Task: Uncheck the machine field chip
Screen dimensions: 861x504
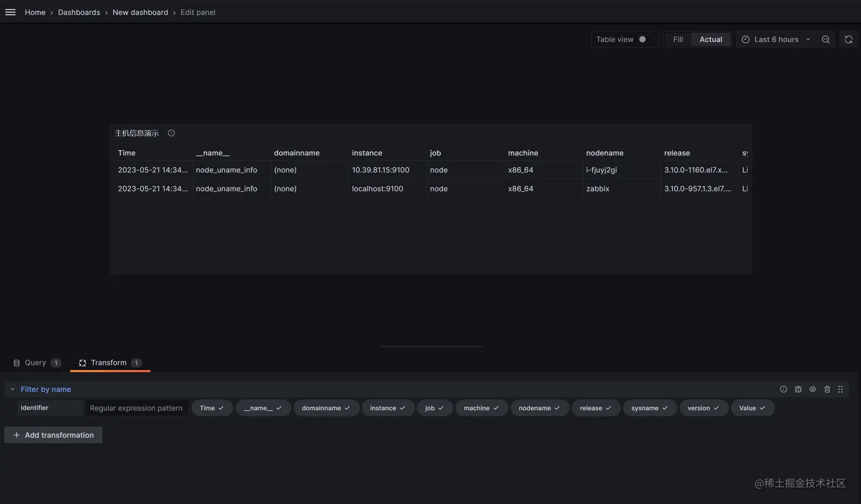Action: [x=482, y=408]
